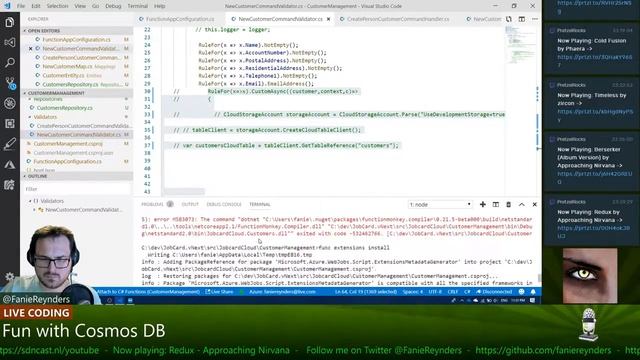
Task: Open the Azure view in activity bar
Action: (9, 164)
